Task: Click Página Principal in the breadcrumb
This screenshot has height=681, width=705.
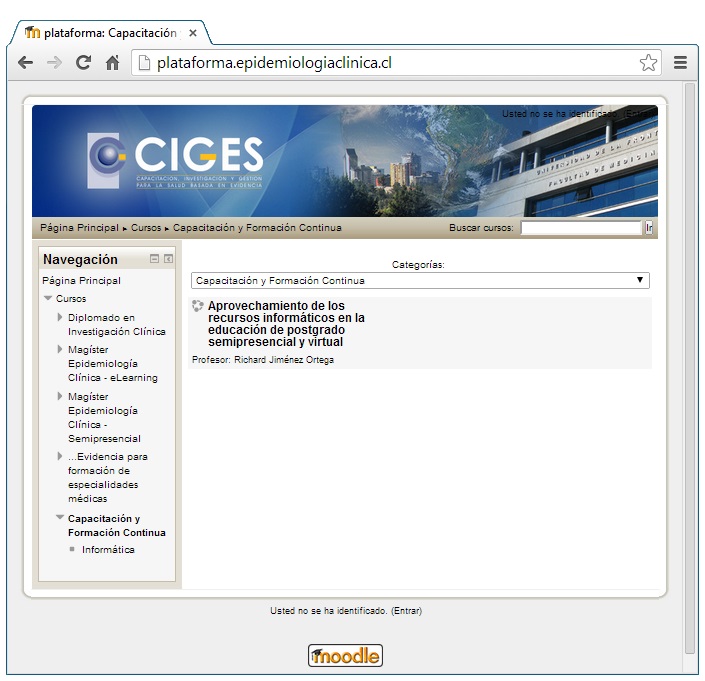Action: click(80, 228)
